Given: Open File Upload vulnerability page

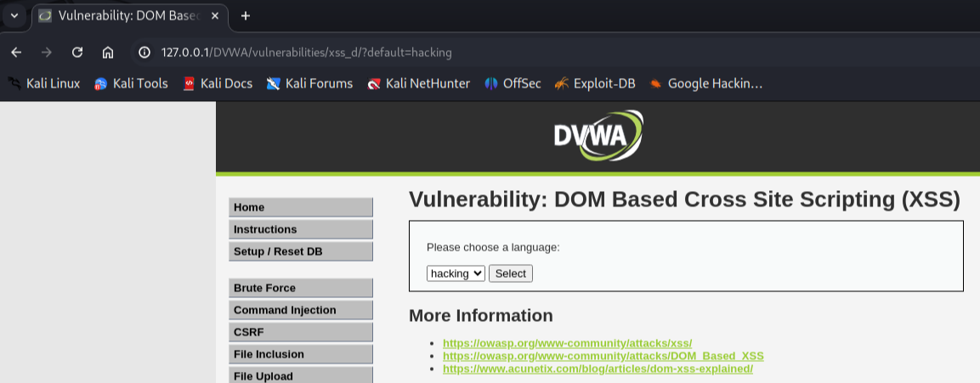Looking at the screenshot, I should point(301,376).
